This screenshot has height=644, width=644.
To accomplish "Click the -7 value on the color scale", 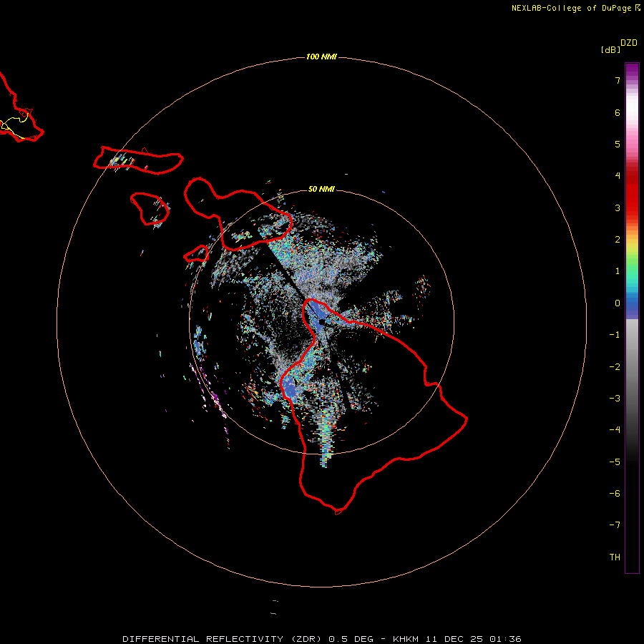I will click(x=615, y=525).
